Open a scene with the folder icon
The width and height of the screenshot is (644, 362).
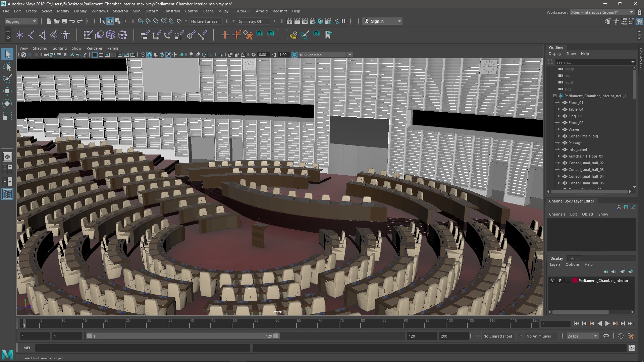(57, 21)
